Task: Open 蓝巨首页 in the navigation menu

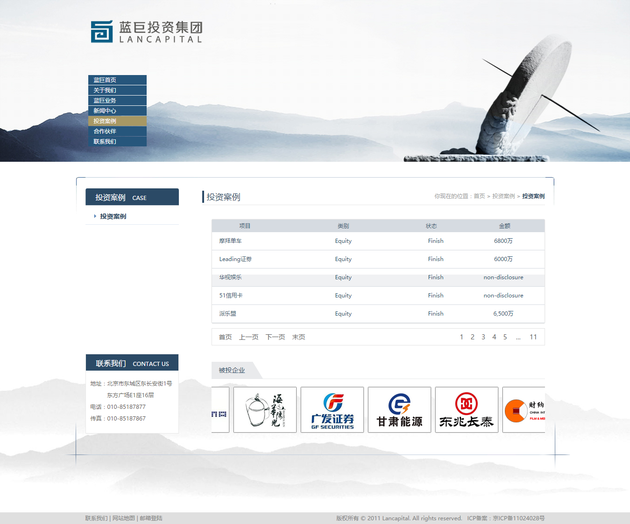Action: [x=105, y=80]
